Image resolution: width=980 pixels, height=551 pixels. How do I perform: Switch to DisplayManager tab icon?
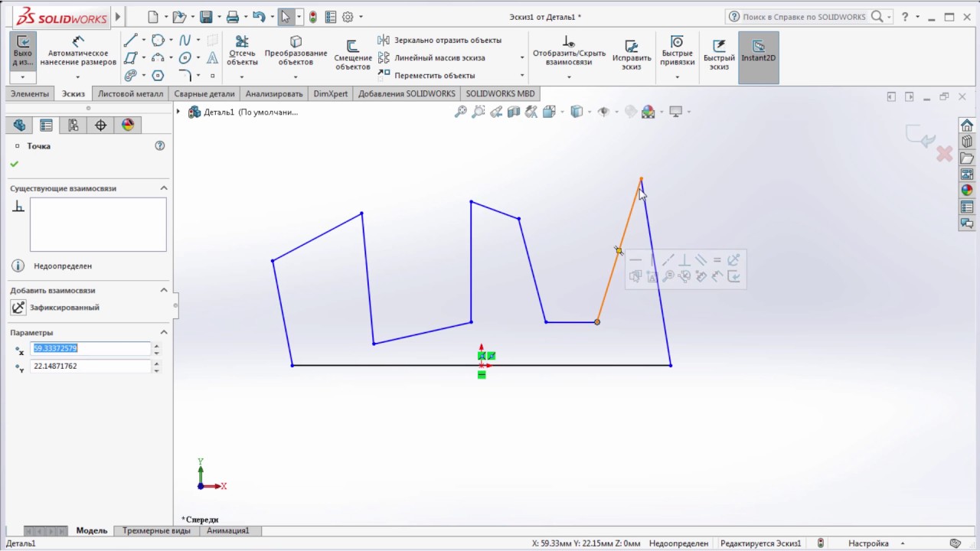point(128,126)
